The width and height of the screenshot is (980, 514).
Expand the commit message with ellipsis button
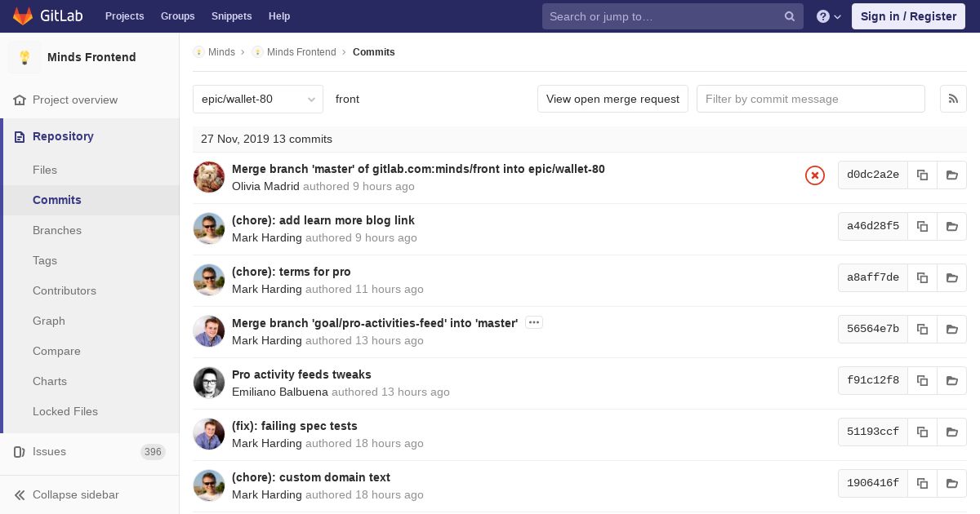[x=534, y=322]
